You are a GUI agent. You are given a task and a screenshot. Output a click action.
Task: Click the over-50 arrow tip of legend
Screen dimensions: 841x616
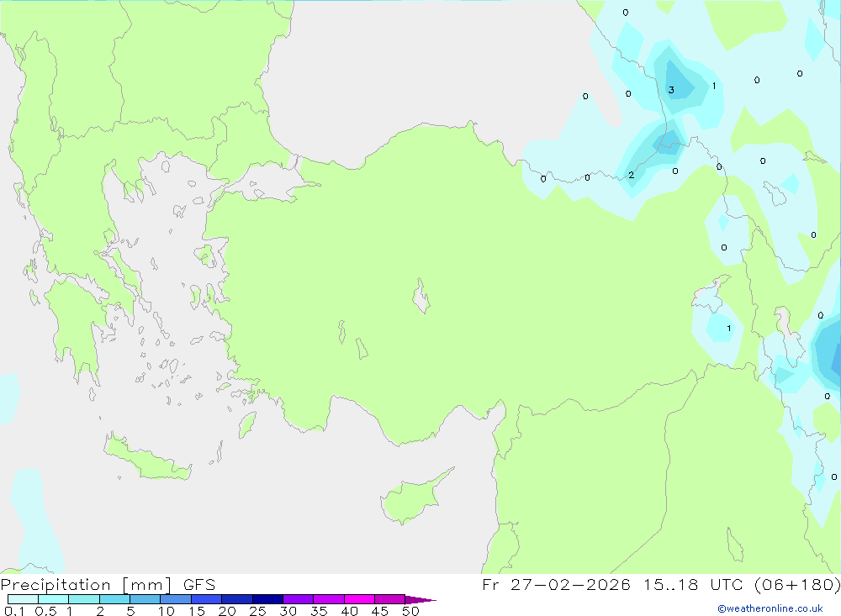(420, 599)
